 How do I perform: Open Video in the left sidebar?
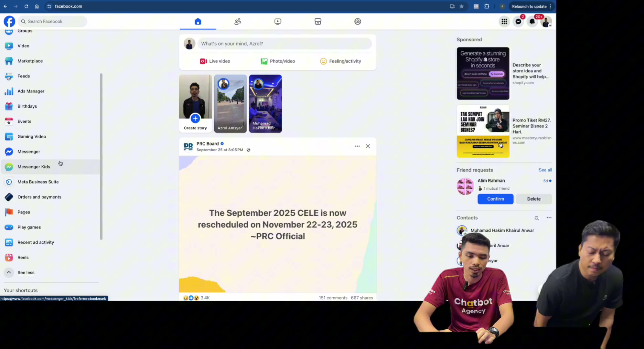coord(51,46)
